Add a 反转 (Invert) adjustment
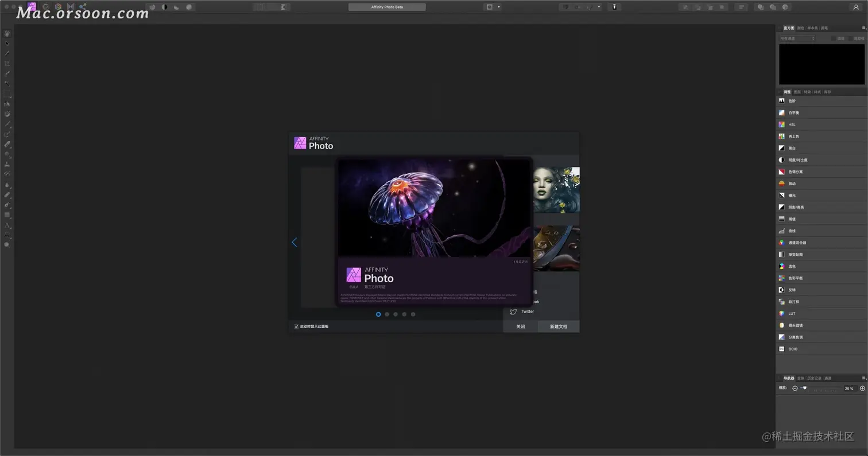Screen dimensions: 868x456 tap(821, 290)
